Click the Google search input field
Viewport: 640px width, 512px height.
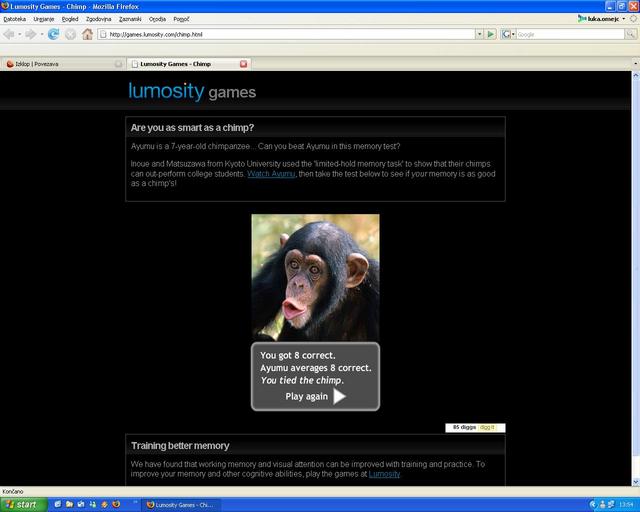[x=570, y=34]
